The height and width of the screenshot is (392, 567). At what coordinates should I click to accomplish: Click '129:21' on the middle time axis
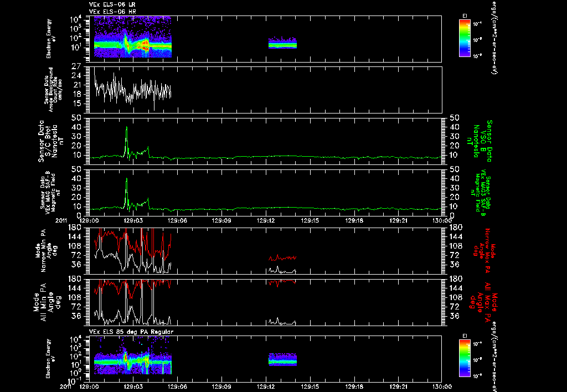click(x=398, y=220)
